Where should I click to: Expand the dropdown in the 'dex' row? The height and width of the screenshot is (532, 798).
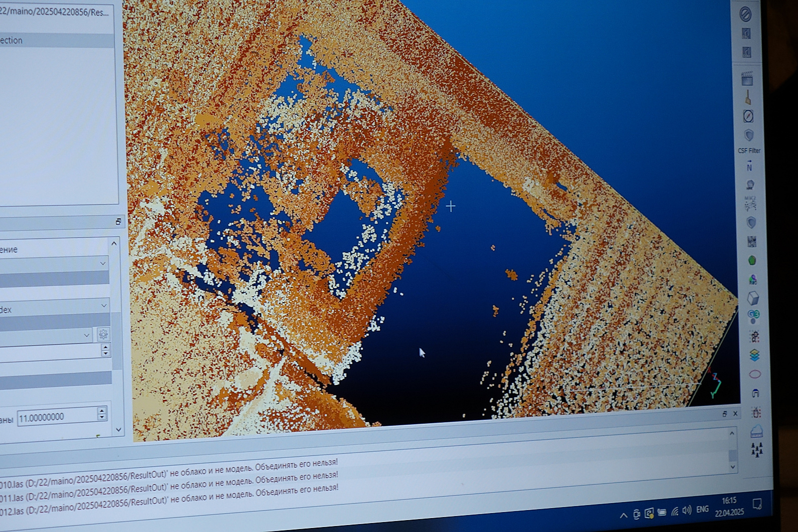104,305
